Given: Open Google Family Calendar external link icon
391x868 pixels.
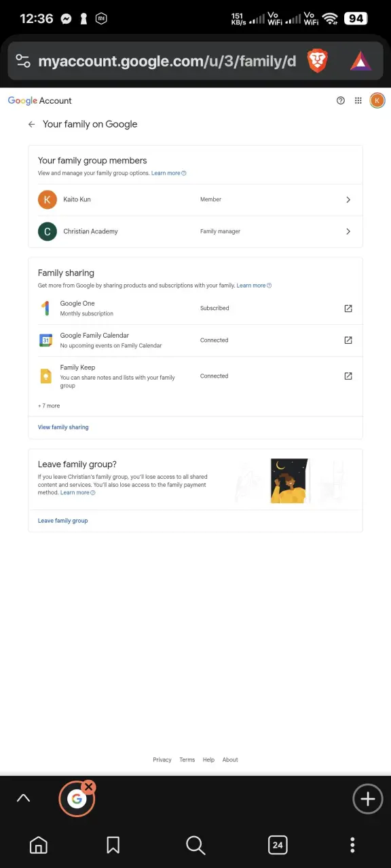Looking at the screenshot, I should pyautogui.click(x=348, y=340).
